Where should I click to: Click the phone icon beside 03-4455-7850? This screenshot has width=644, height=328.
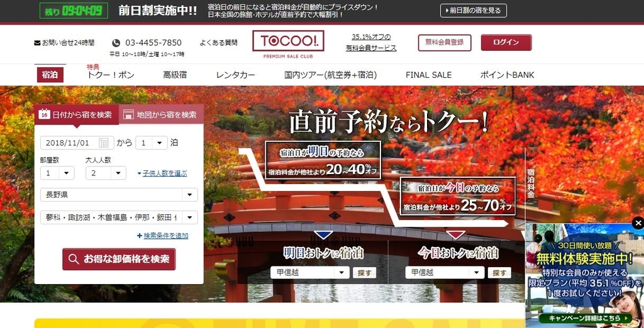point(116,43)
